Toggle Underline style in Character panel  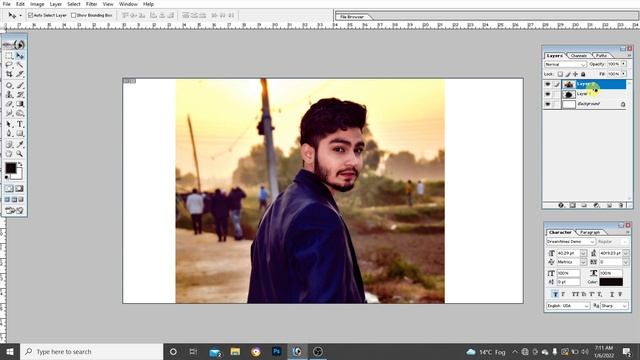(x=612, y=294)
